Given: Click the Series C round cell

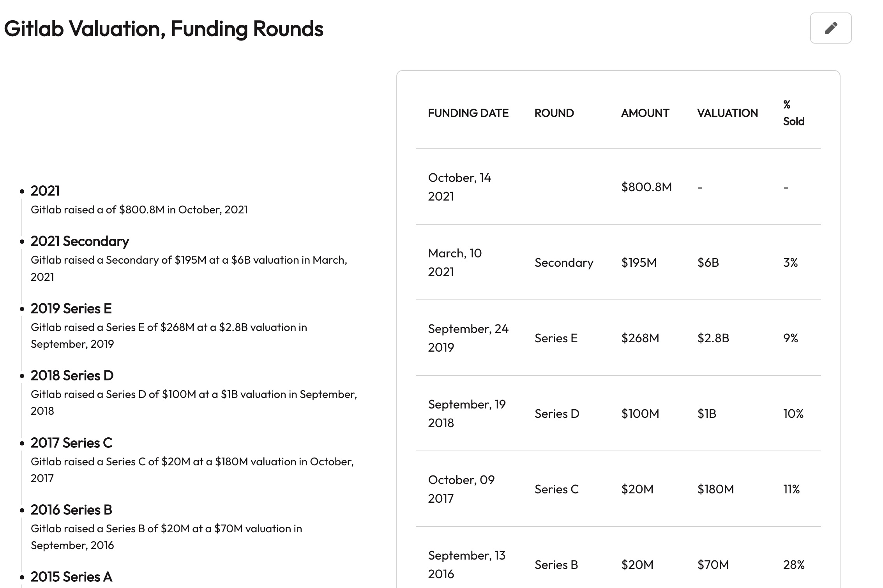Looking at the screenshot, I should coord(556,489).
